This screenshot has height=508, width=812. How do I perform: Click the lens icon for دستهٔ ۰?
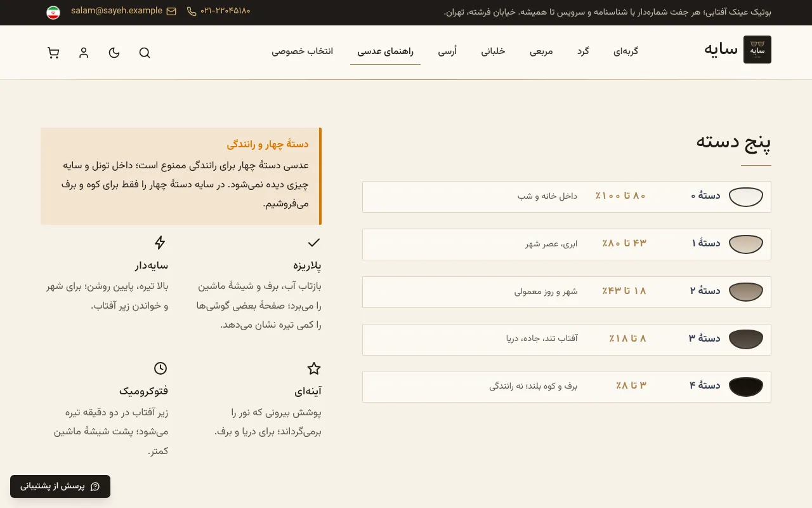coord(746,197)
